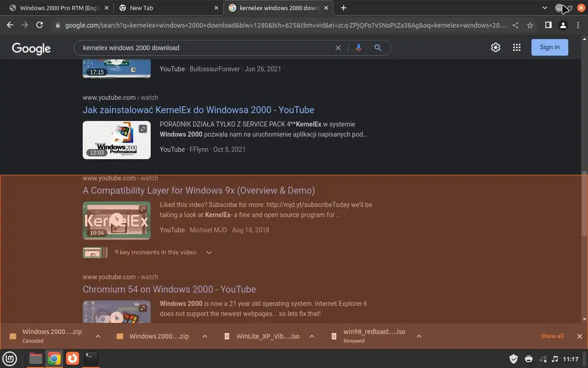Image resolution: width=588 pixels, height=368 pixels.
Task: Switch to the New Tab tab
Action: click(x=168, y=8)
